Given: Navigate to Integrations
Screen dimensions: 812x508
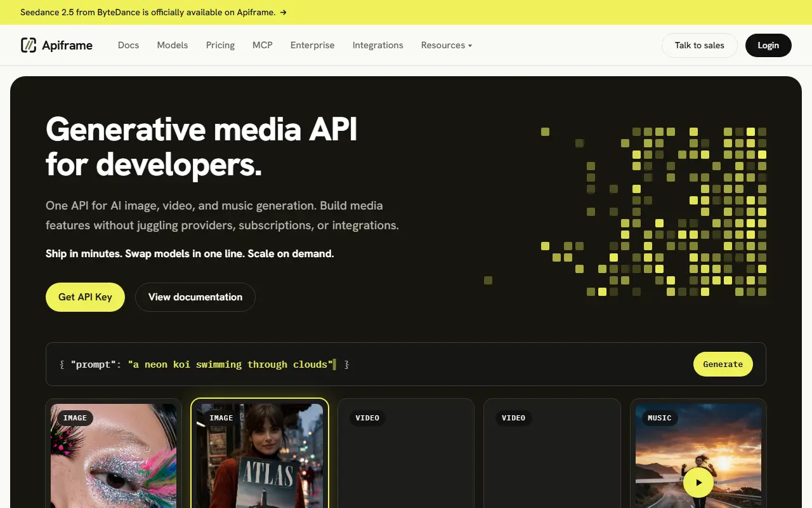Looking at the screenshot, I should (378, 45).
